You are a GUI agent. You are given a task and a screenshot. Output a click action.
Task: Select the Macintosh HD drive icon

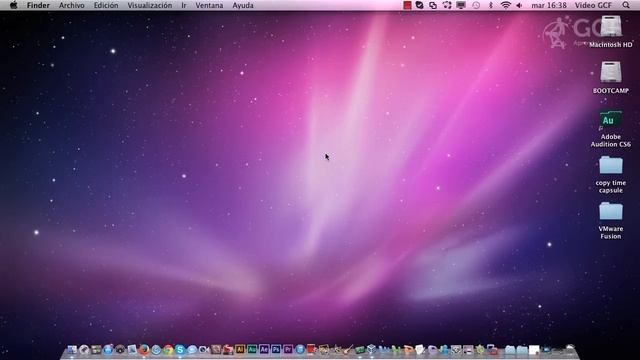[611, 26]
